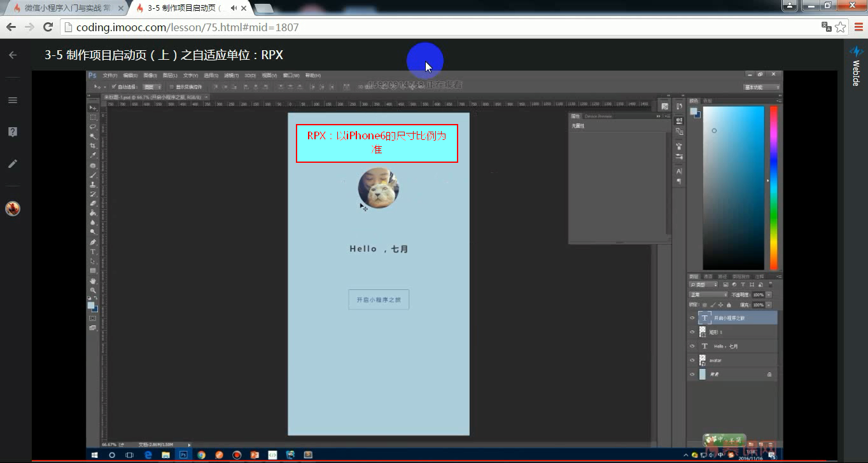Open the 编辑 menu
This screenshot has width=868, height=463.
(x=130, y=75)
